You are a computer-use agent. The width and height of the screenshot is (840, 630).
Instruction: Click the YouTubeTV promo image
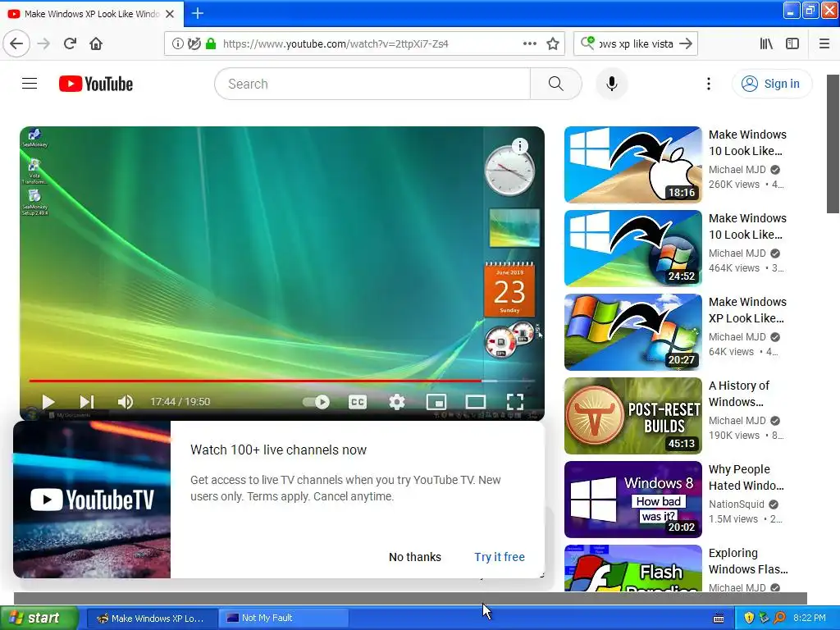92,500
